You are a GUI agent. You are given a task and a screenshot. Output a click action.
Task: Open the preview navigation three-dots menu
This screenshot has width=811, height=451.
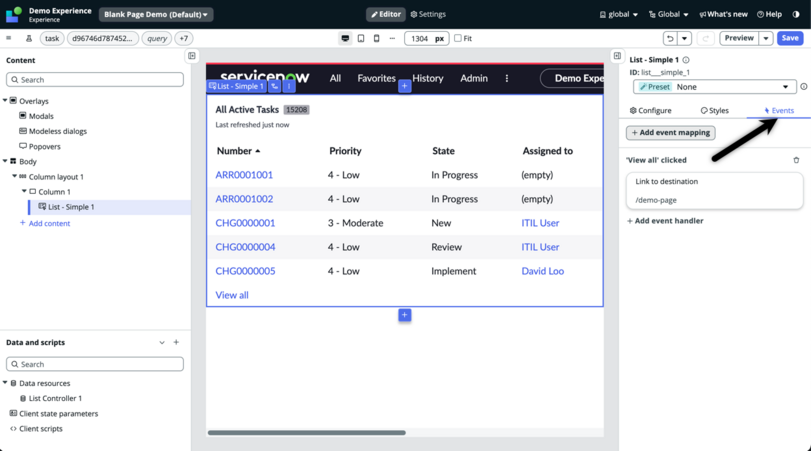[507, 78]
